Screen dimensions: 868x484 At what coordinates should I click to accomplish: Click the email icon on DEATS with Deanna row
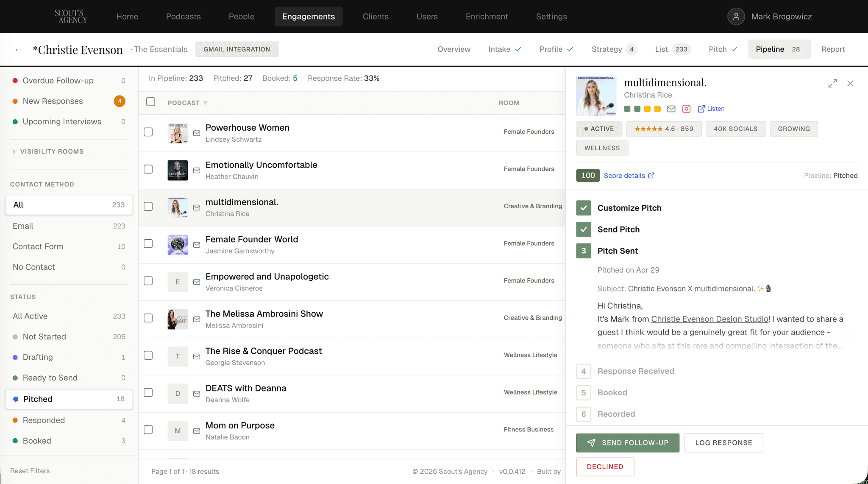tap(197, 394)
